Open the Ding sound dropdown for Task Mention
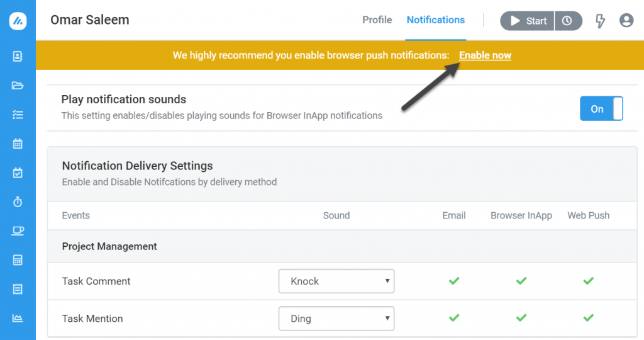 pyautogui.click(x=336, y=319)
